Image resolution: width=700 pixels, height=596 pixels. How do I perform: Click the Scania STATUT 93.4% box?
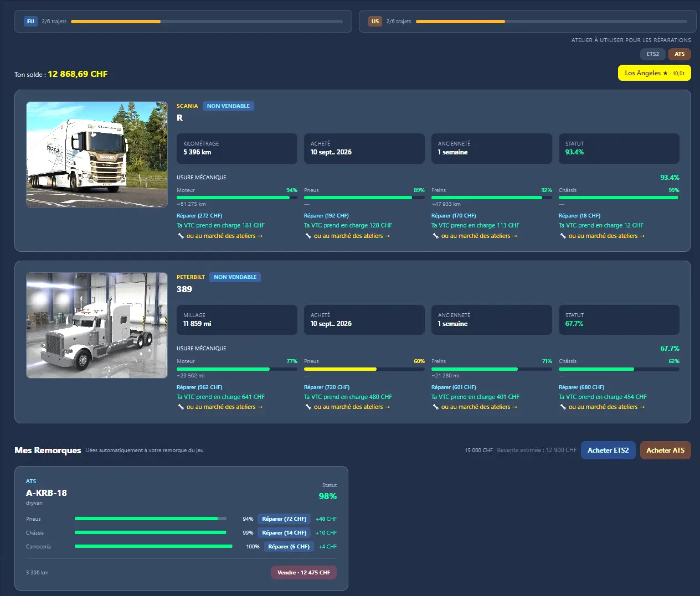[619, 148]
